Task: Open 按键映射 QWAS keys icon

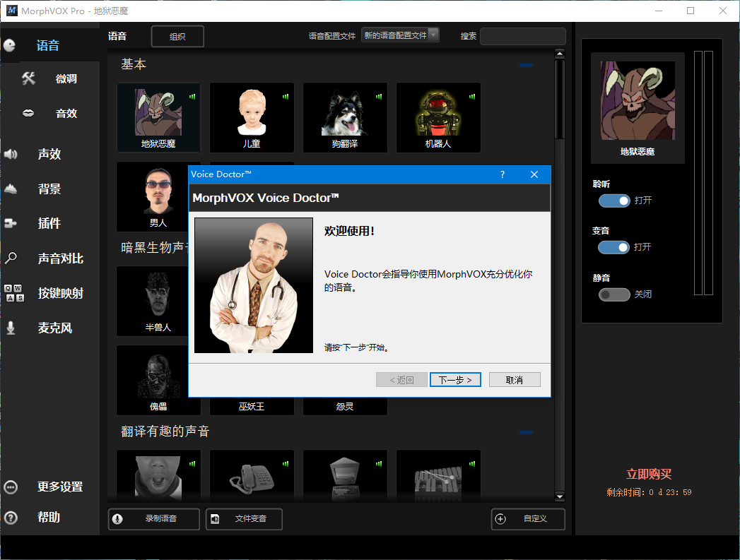Action: pyautogui.click(x=13, y=293)
